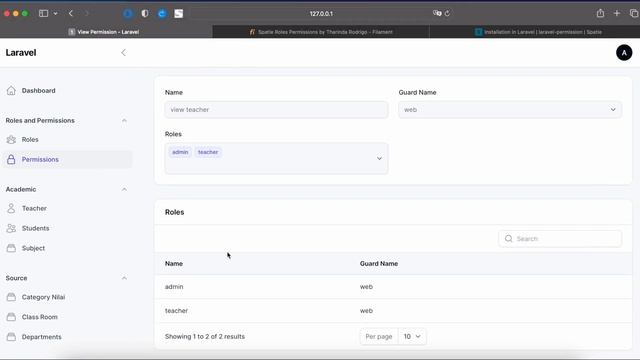The width and height of the screenshot is (640, 360).
Task: Open a new tab with plus icon
Action: pos(617,13)
